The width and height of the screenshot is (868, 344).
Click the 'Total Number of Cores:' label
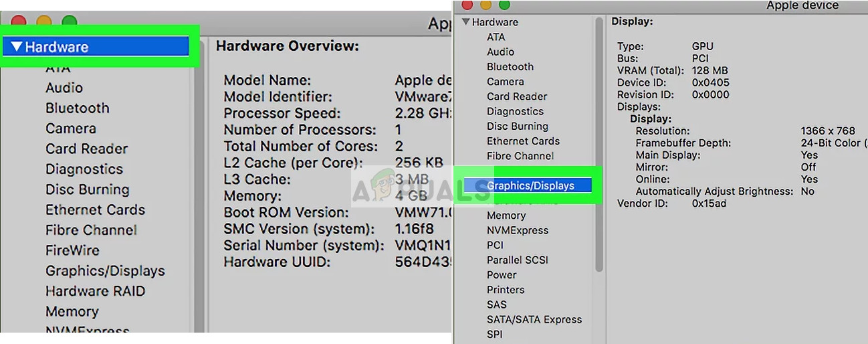click(301, 147)
